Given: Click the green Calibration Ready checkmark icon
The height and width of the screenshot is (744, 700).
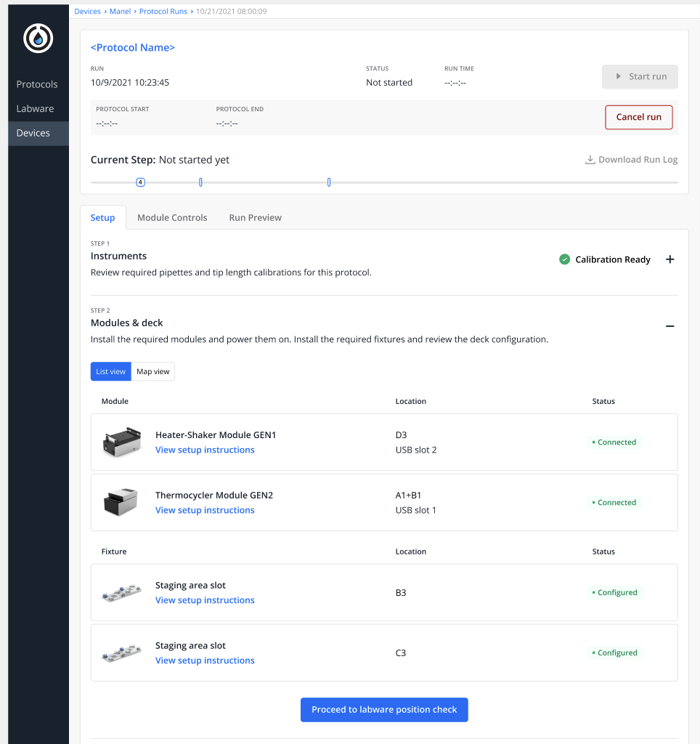Looking at the screenshot, I should [565, 259].
